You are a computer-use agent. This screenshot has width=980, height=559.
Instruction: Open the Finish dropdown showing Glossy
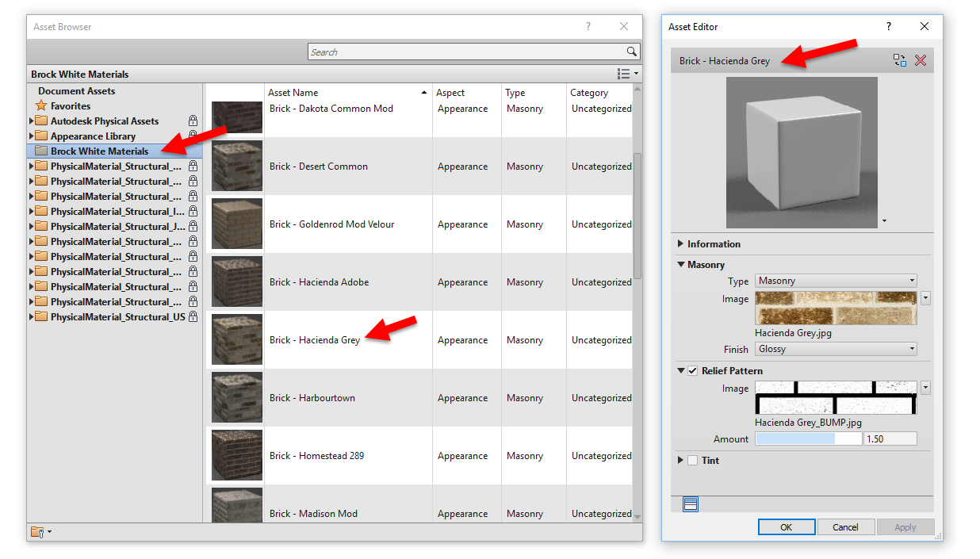point(836,349)
